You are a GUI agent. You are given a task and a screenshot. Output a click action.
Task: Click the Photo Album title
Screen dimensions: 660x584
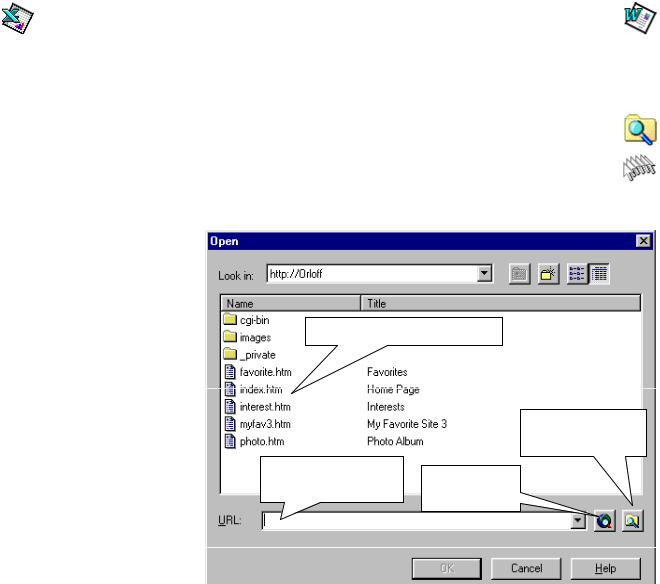pos(395,441)
